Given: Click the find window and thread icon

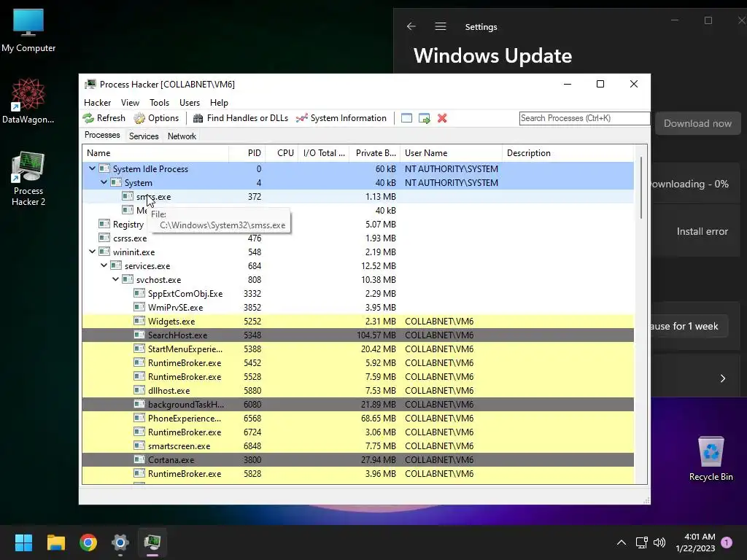Looking at the screenshot, I should 424,118.
